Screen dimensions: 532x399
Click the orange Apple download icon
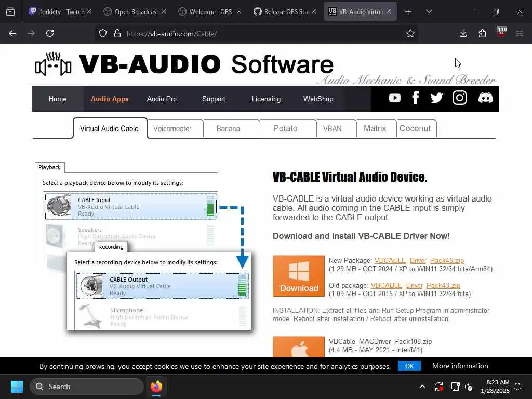point(299,347)
